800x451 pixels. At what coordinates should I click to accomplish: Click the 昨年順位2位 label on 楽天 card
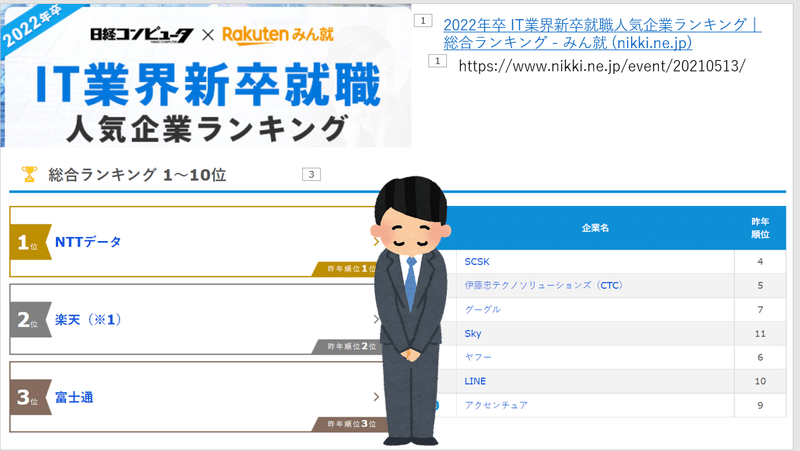click(x=351, y=346)
